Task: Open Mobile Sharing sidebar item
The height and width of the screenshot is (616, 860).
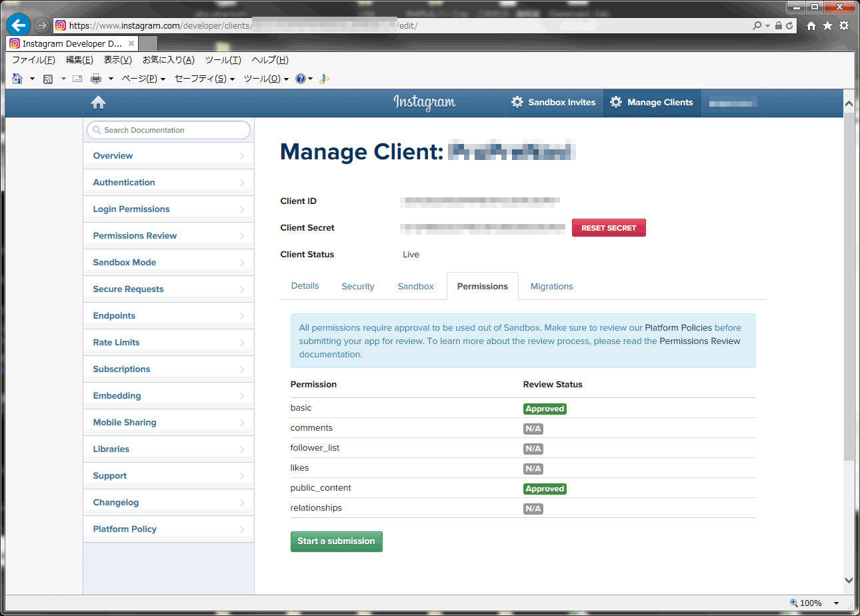Action: (169, 422)
